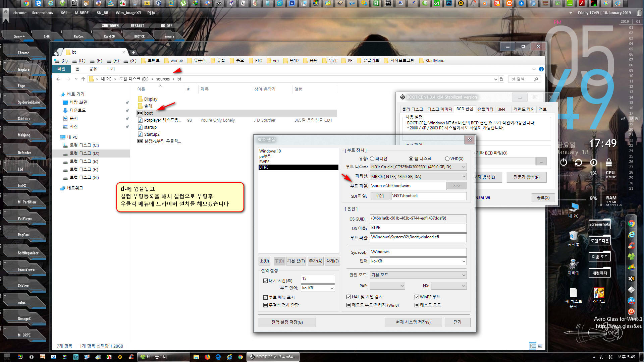Screen dimensions: 644x362
Task: Open the 부트 언어 dropdown
Action: 318,288
